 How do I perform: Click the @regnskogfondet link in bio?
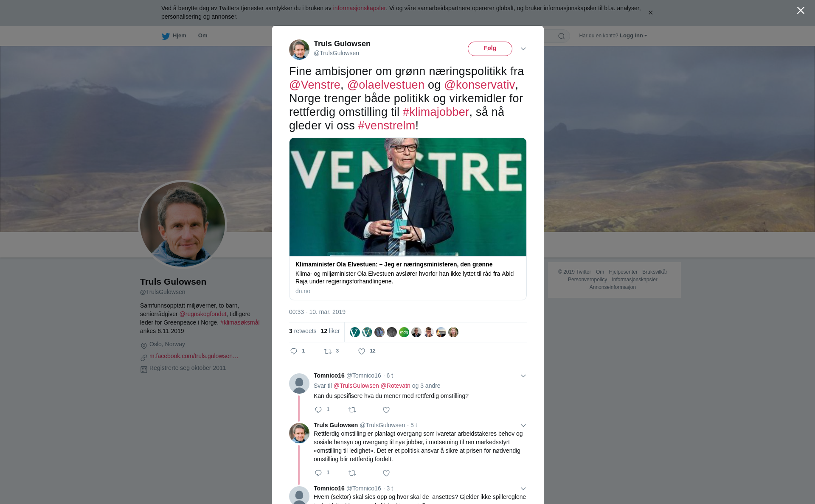point(203,314)
